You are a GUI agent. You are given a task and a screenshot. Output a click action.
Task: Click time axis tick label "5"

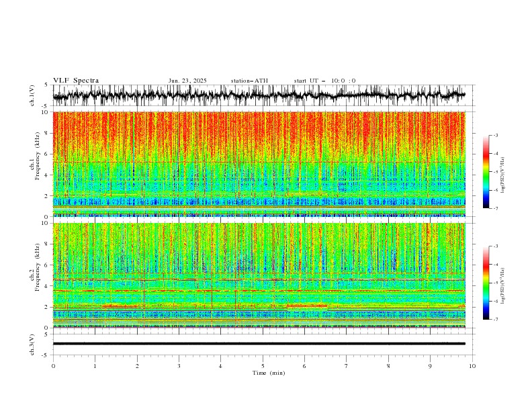pos(263,366)
